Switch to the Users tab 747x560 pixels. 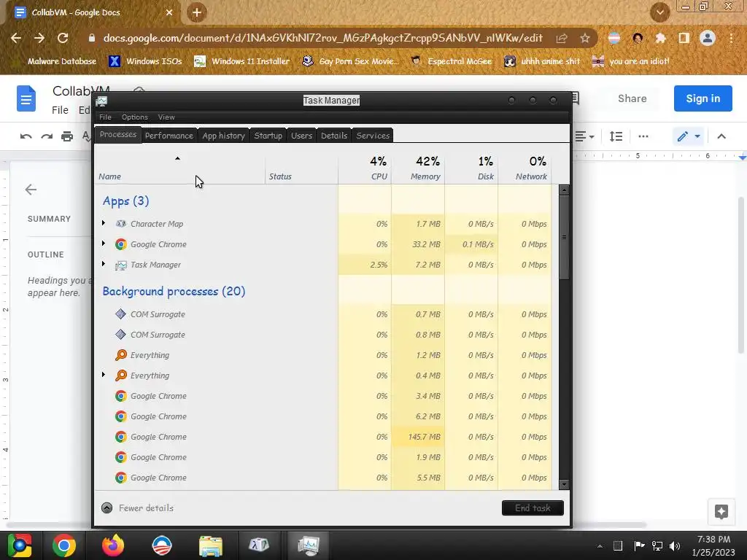[301, 136]
